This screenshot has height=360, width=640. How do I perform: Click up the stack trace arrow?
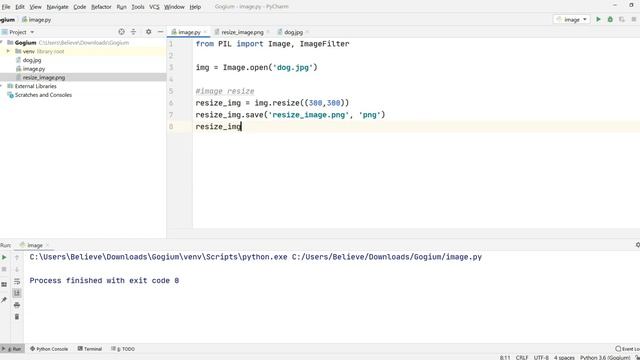pyautogui.click(x=17, y=257)
